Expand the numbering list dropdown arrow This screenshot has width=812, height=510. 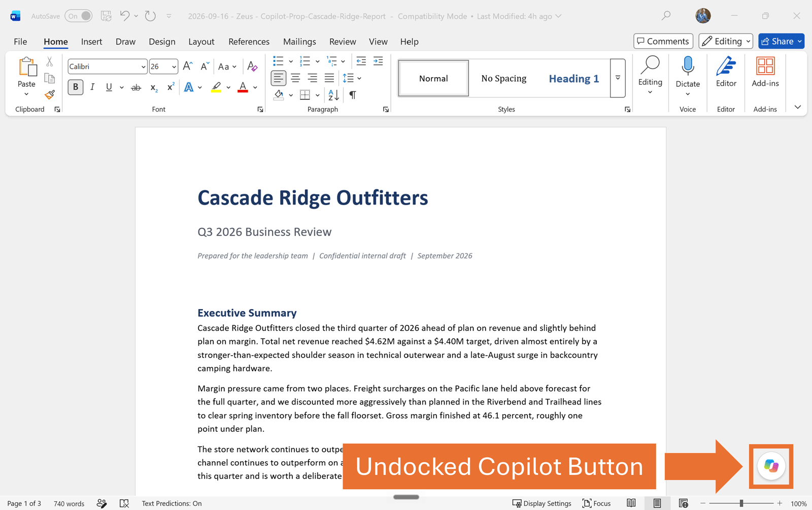318,61
